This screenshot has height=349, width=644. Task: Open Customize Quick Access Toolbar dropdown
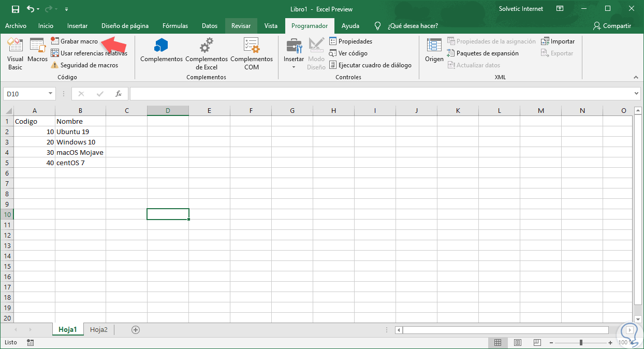pyautogui.click(x=67, y=9)
